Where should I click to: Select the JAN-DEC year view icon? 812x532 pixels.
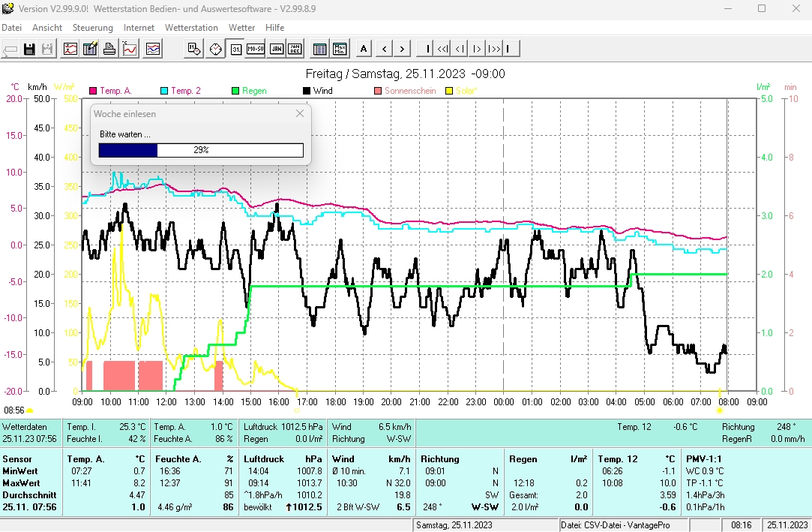[295, 50]
